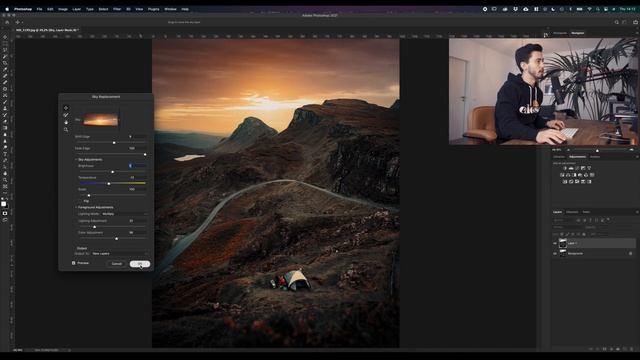Add a Curves adjustment

coord(577,168)
